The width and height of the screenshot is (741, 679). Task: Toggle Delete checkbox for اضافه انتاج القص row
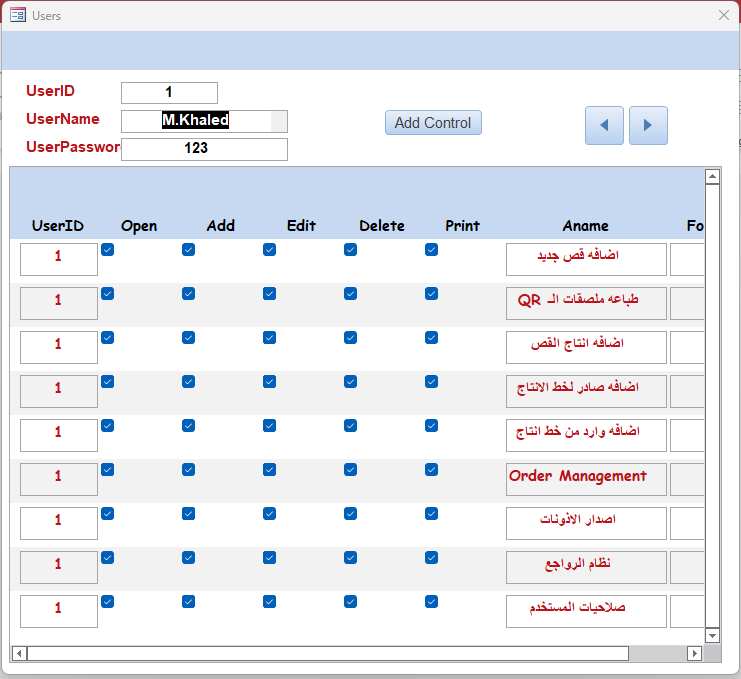pyautogui.click(x=350, y=337)
